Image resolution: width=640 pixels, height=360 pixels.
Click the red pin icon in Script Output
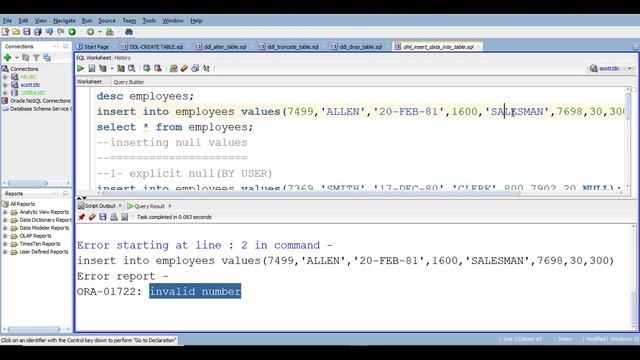point(81,217)
